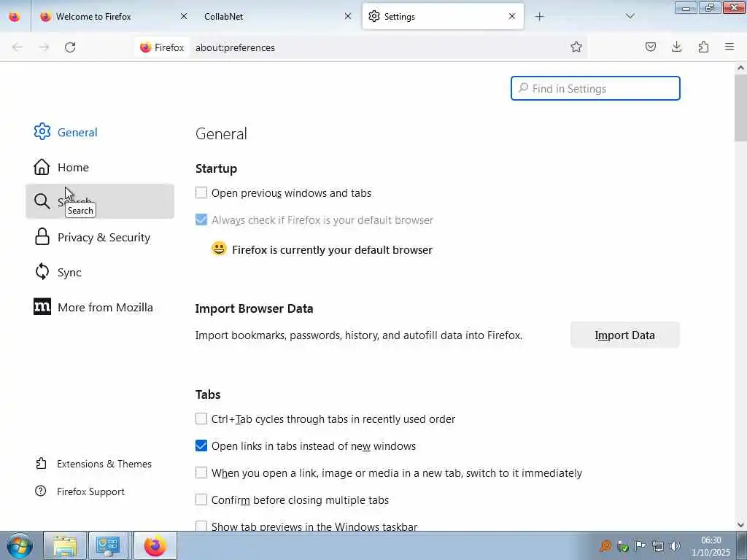This screenshot has height=560, width=747.
Task: Click the Action Center flag tray icon
Action: point(640,546)
